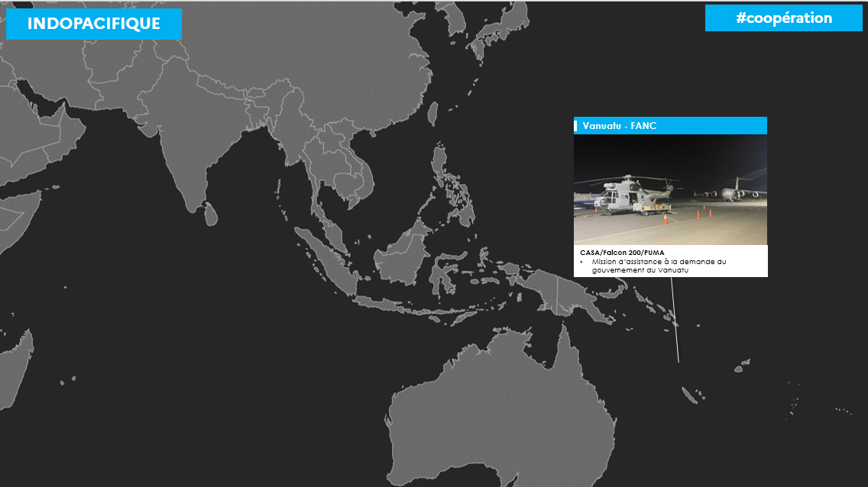
Task: Click the INDOPACIFIQUE title banner
Action: (x=93, y=24)
